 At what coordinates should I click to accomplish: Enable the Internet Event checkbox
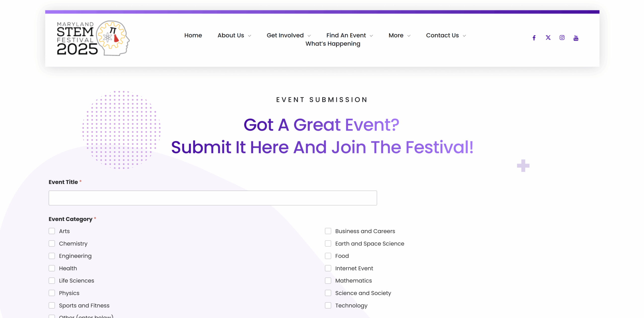(x=328, y=268)
